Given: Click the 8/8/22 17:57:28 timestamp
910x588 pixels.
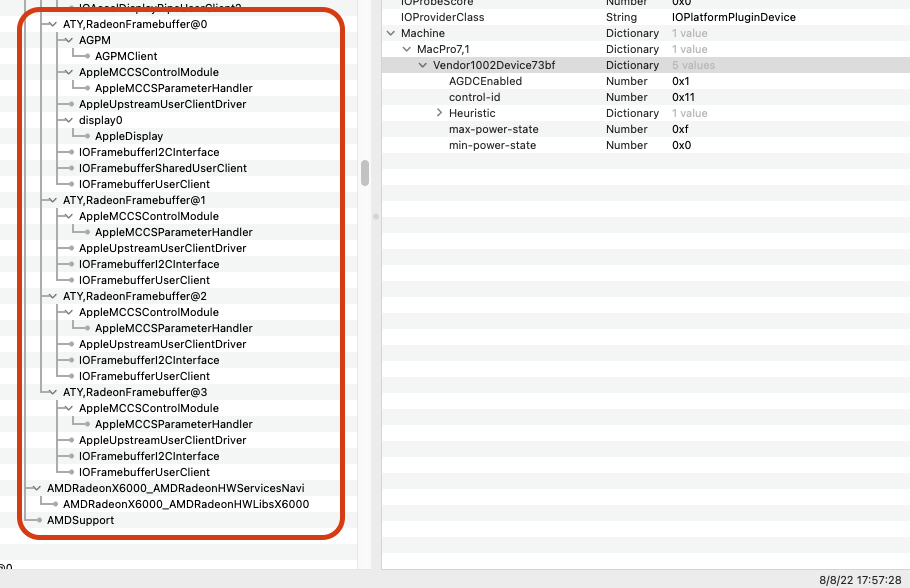Looking at the screenshot, I should coord(860,580).
